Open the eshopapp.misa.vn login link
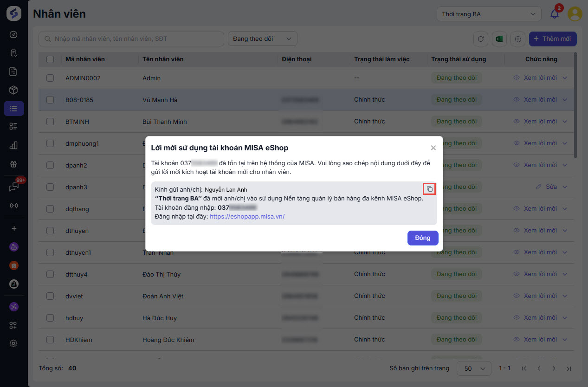The width and height of the screenshot is (588, 387). coord(247,216)
